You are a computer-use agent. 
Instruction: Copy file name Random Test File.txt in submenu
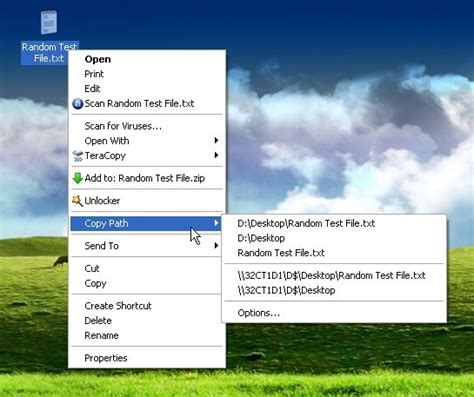pyautogui.click(x=334, y=253)
